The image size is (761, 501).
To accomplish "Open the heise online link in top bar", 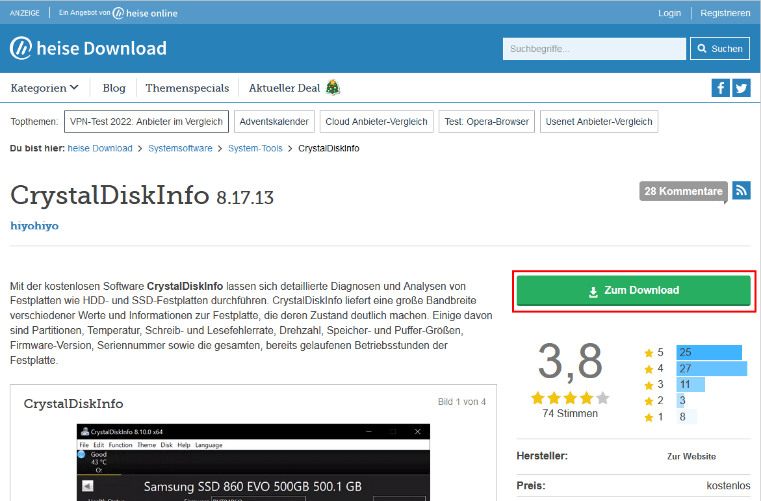I will (145, 13).
